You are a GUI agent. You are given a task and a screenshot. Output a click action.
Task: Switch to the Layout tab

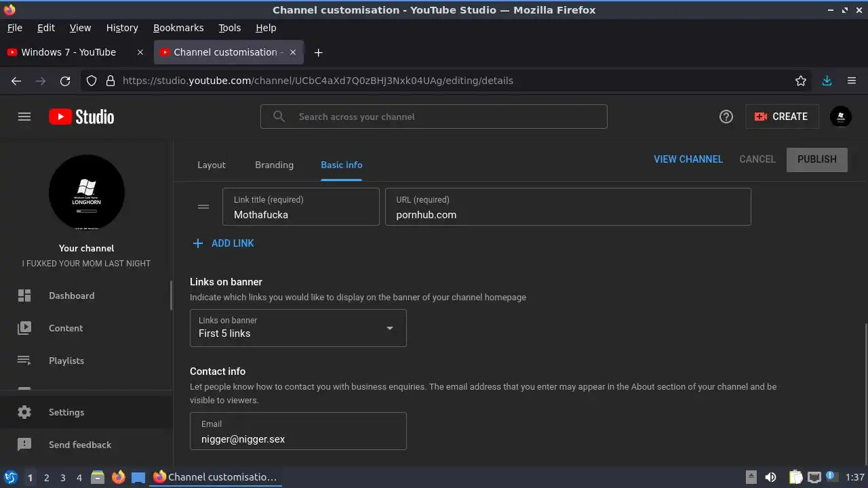coord(212,165)
